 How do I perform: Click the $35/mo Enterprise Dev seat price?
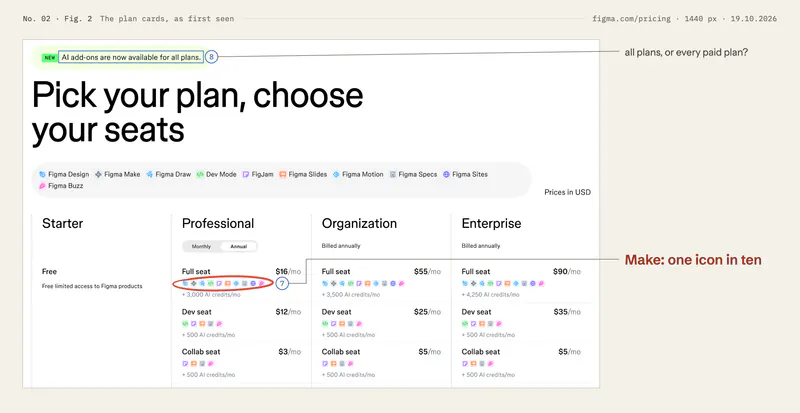(567, 312)
